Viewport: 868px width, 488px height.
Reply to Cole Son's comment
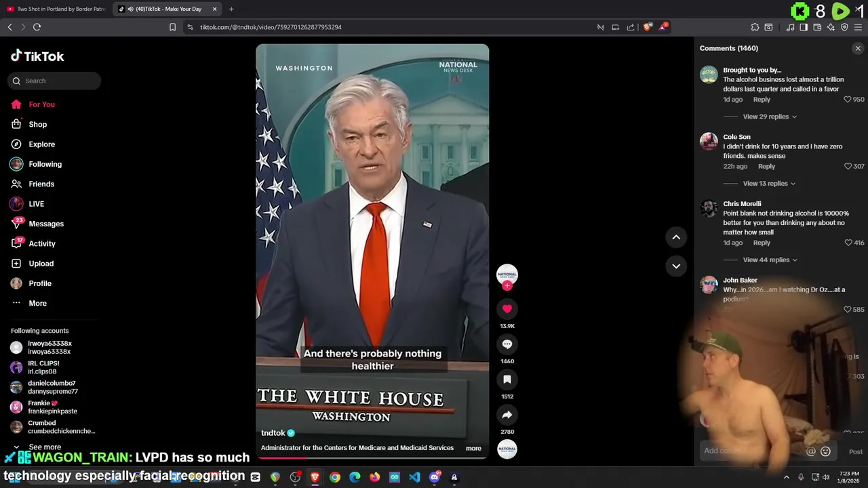[x=766, y=167]
